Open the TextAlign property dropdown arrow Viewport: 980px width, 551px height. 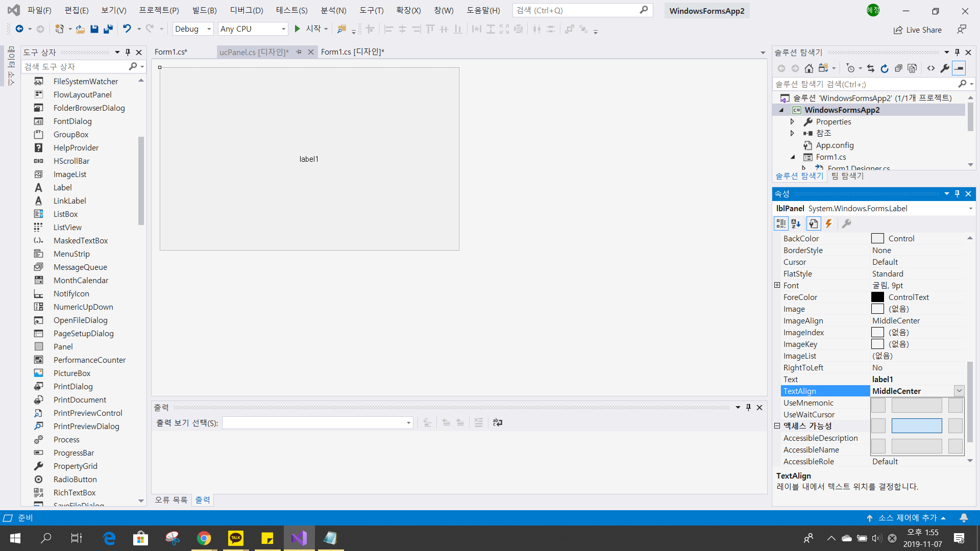pos(959,391)
